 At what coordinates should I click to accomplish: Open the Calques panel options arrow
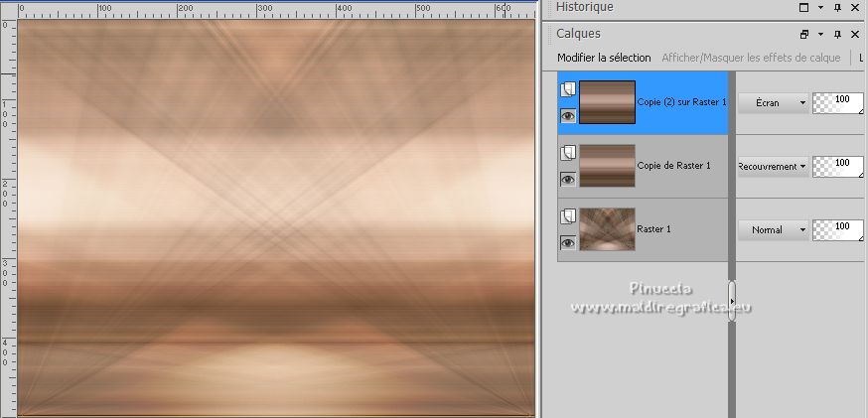[x=821, y=35]
